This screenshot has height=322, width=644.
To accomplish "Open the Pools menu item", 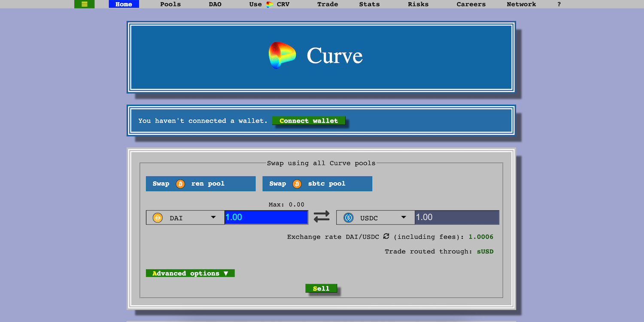I will (170, 4).
